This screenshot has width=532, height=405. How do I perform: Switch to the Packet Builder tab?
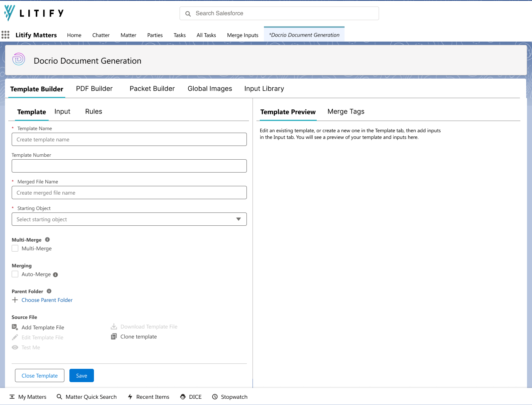[152, 89]
